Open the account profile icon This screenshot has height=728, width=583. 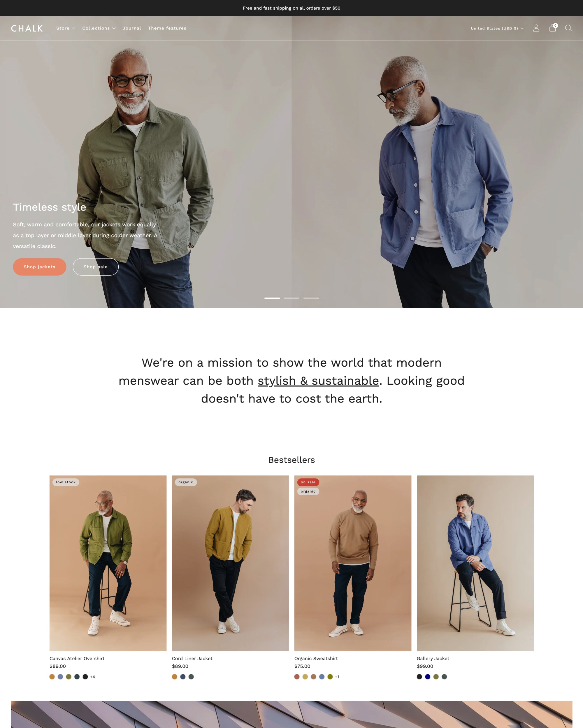coord(536,28)
